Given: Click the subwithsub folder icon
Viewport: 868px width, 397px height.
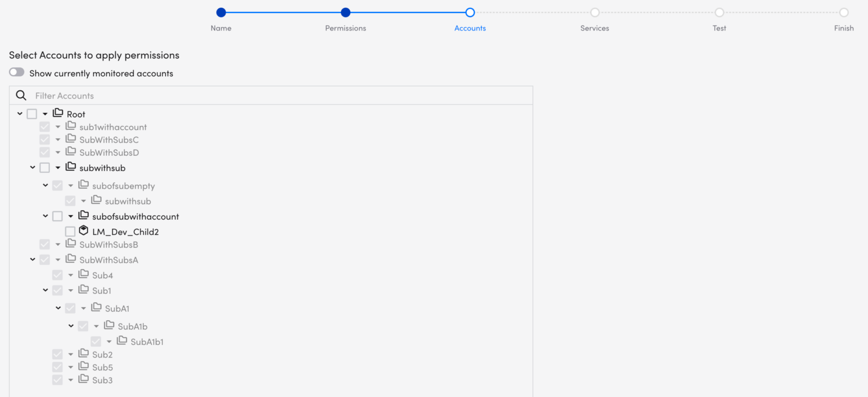Looking at the screenshot, I should tap(70, 167).
